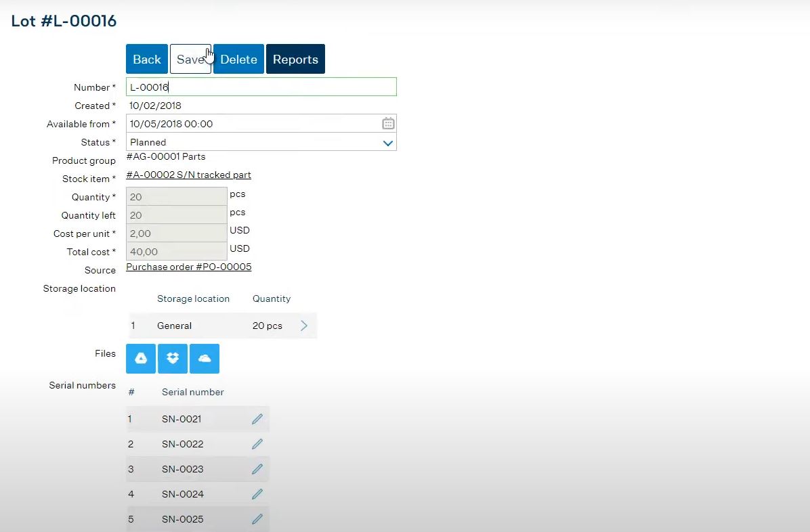The image size is (810, 532).
Task: Follow the Purchase order #PO-00005 link
Action: point(188,267)
